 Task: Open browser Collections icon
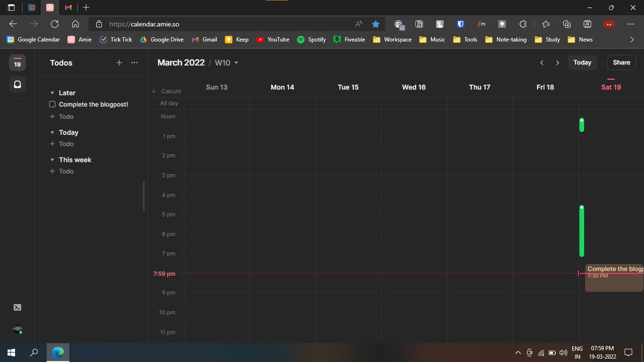click(567, 24)
